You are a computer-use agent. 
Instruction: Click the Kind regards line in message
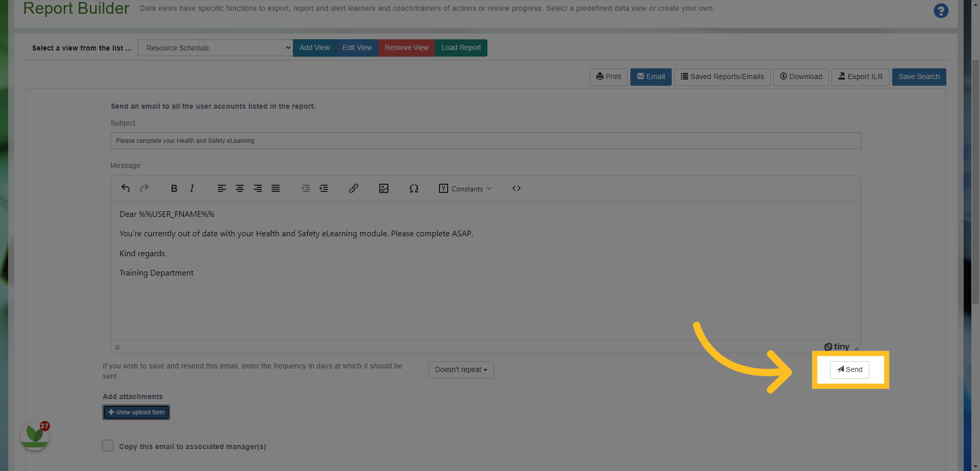tap(142, 254)
